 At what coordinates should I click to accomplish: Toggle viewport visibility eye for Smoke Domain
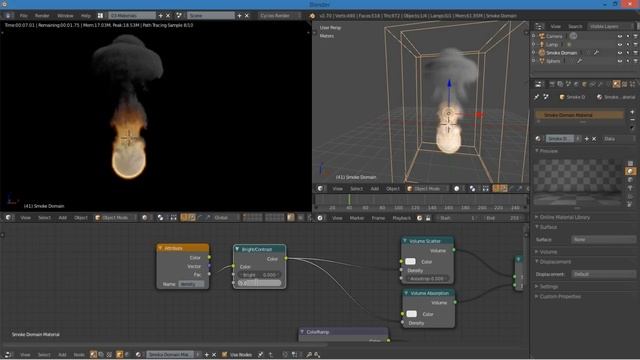click(x=620, y=53)
